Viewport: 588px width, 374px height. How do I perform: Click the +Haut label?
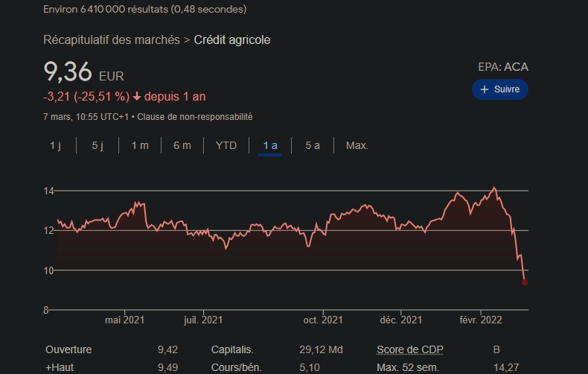[x=60, y=367]
